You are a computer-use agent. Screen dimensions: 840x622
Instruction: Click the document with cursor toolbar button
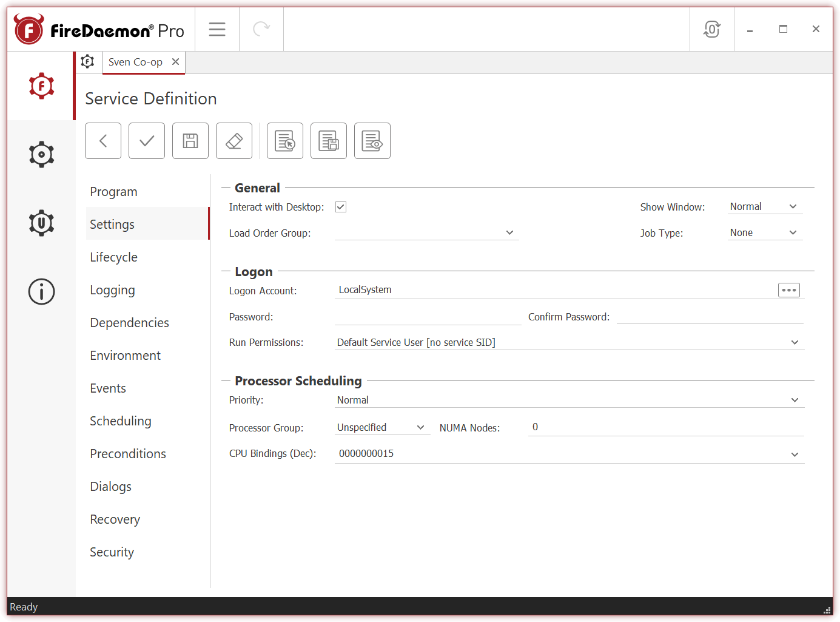[x=285, y=141]
